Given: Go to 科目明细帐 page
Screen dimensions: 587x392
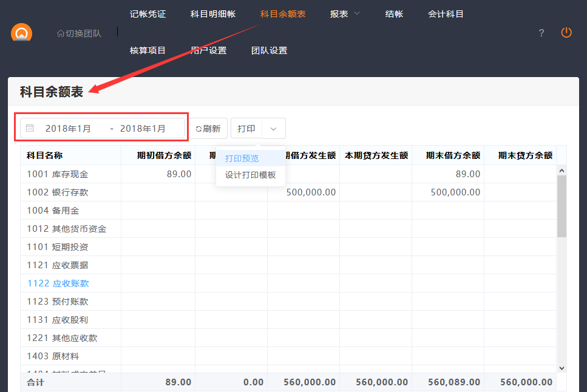Looking at the screenshot, I should pos(212,14).
